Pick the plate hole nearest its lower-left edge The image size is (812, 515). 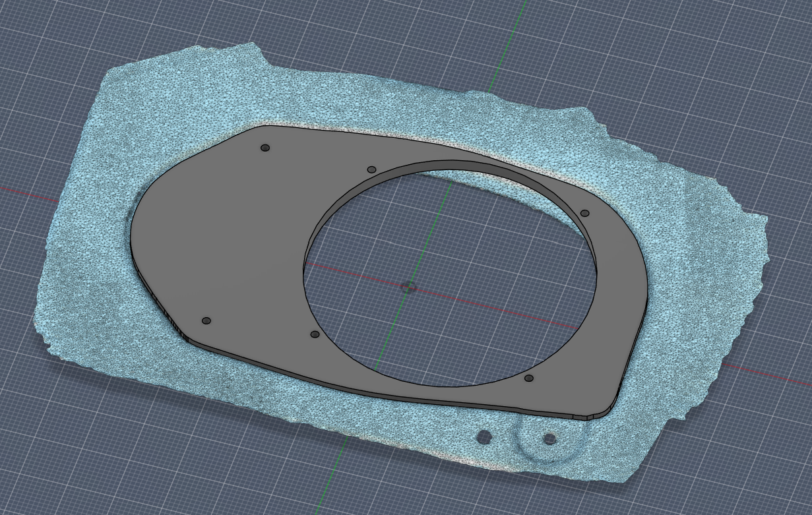pos(206,320)
